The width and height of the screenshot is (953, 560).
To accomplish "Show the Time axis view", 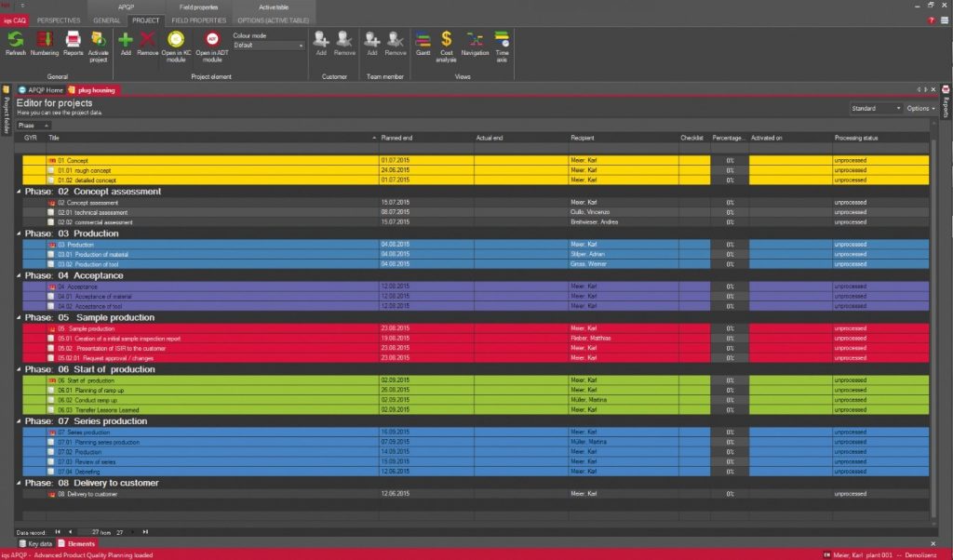I will coord(503,41).
